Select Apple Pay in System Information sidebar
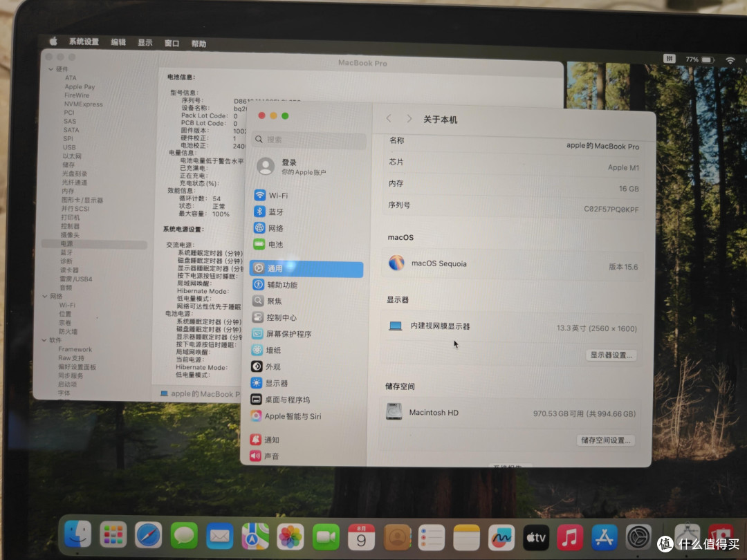The height and width of the screenshot is (560, 747). pos(80,86)
